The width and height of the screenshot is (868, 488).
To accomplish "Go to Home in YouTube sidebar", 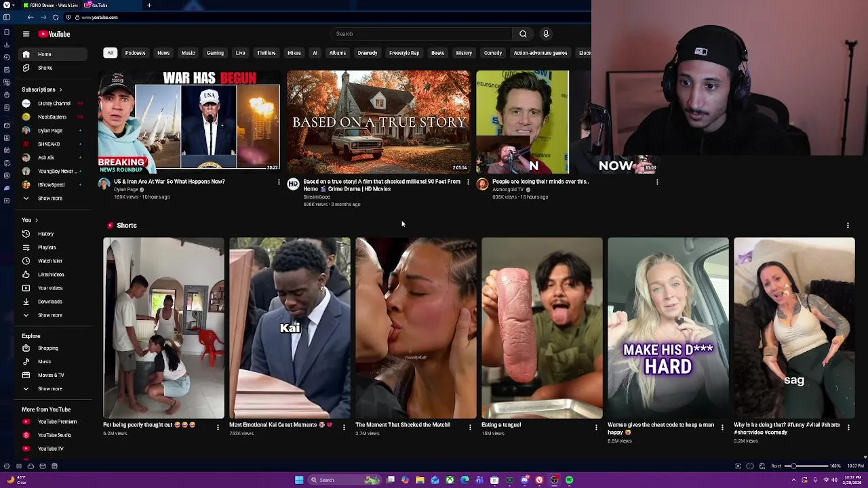I will tap(54, 54).
